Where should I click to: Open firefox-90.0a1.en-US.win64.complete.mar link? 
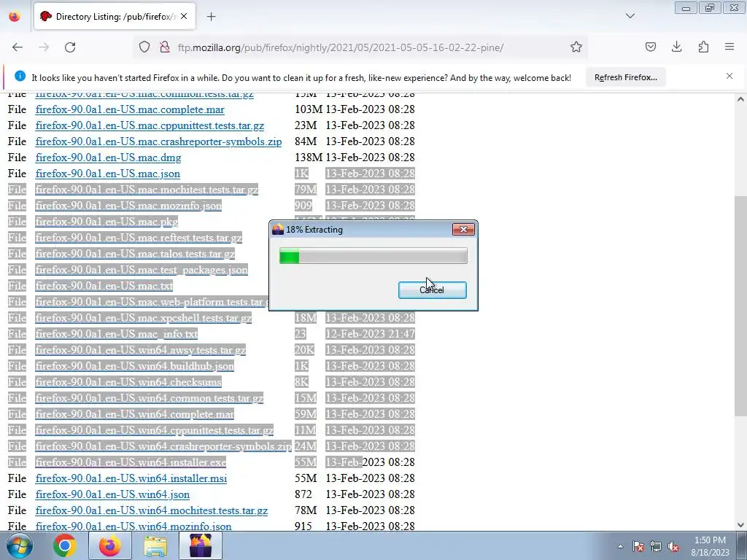134,414
